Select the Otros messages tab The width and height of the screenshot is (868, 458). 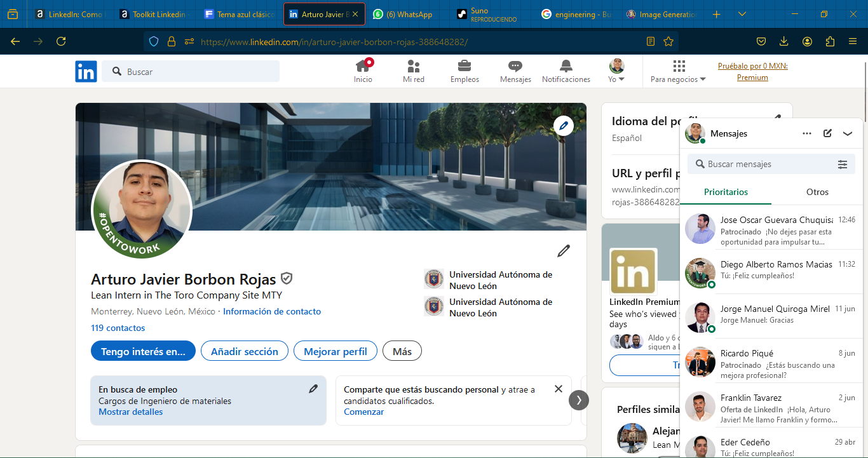point(817,192)
